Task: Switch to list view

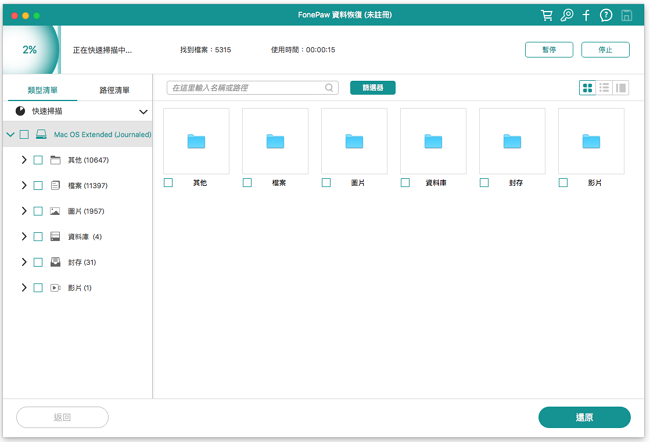Action: 604,88
